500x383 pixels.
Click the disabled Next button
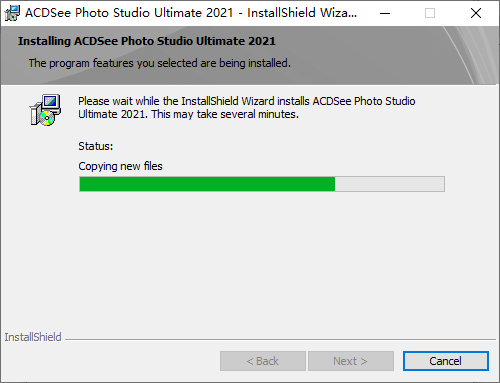tap(351, 361)
